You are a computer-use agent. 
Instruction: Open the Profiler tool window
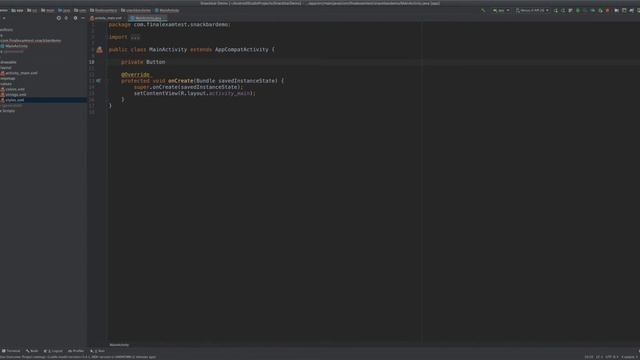coord(76,351)
